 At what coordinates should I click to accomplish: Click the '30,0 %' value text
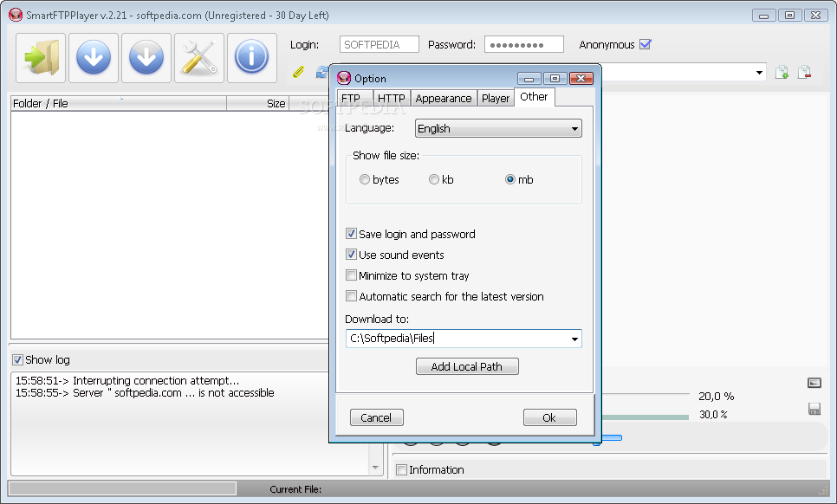coord(713,415)
